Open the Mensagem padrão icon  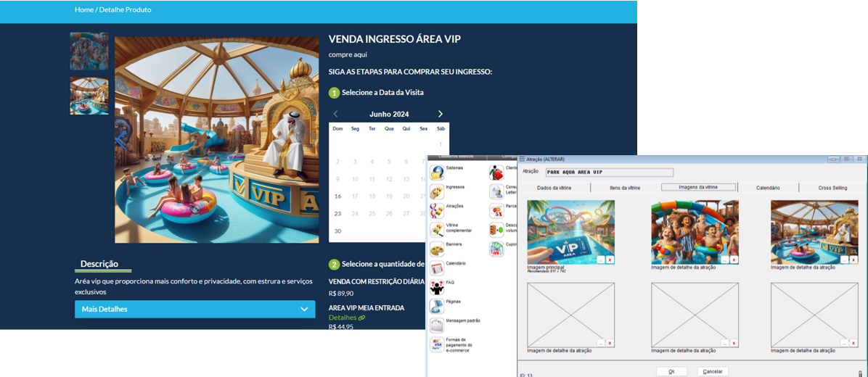point(437,326)
